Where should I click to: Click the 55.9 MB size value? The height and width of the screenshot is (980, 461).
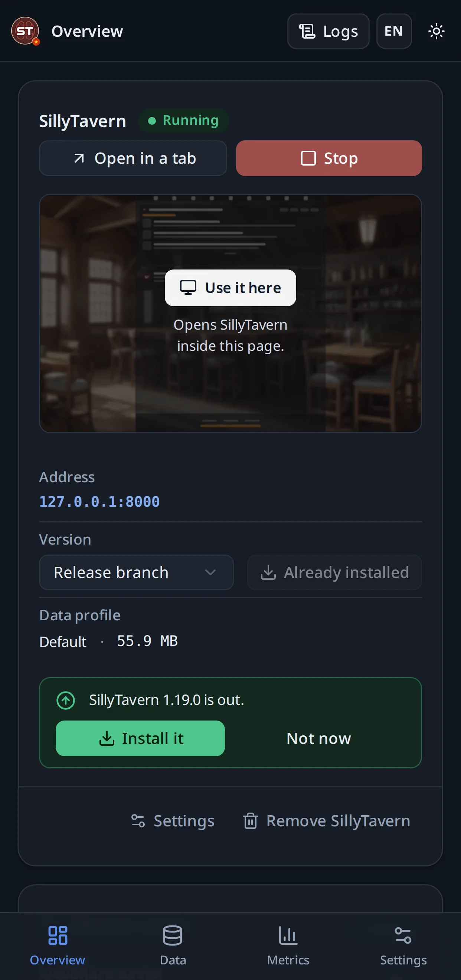[147, 641]
